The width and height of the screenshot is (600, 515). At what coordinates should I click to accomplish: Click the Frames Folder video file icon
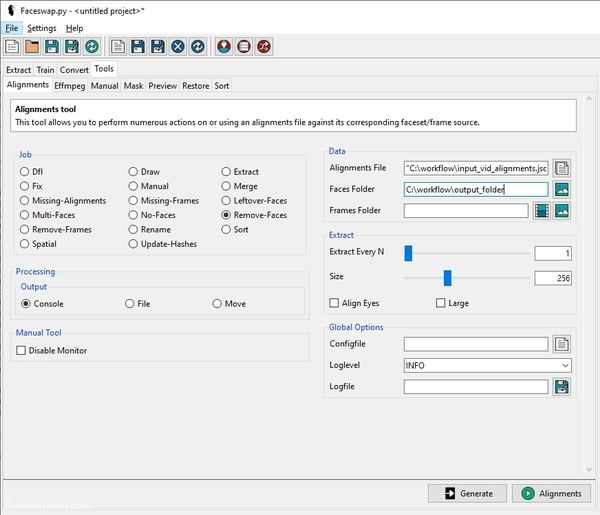(541, 211)
